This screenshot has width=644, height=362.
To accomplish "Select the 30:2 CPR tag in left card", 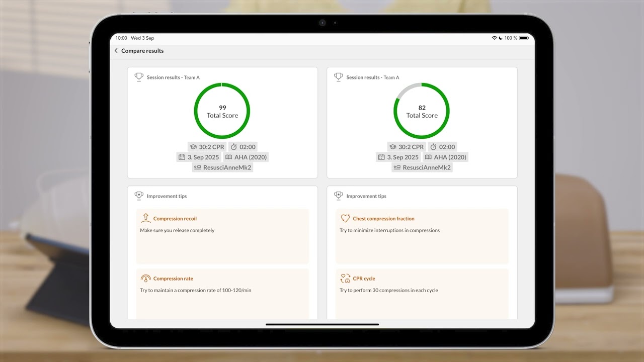I will coord(207,147).
